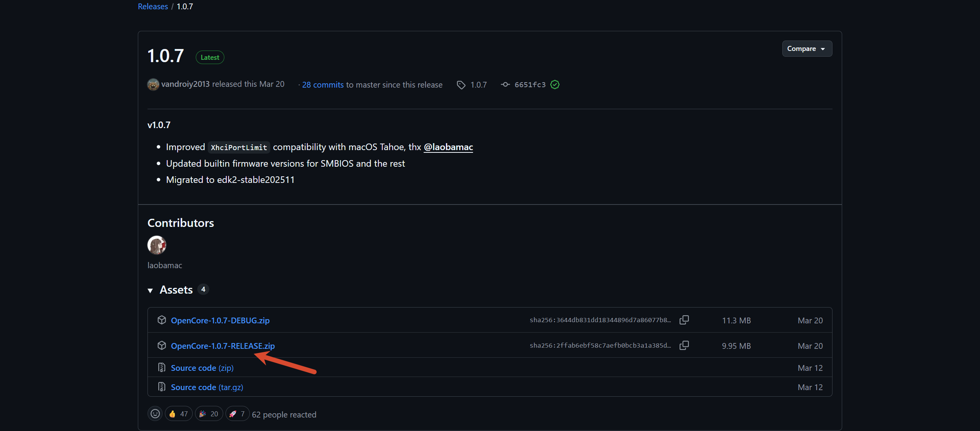Copy SHA256 of OpenCore-1.0.7-RELEASE.zip
Image resolution: width=980 pixels, height=431 pixels.
pyautogui.click(x=684, y=345)
